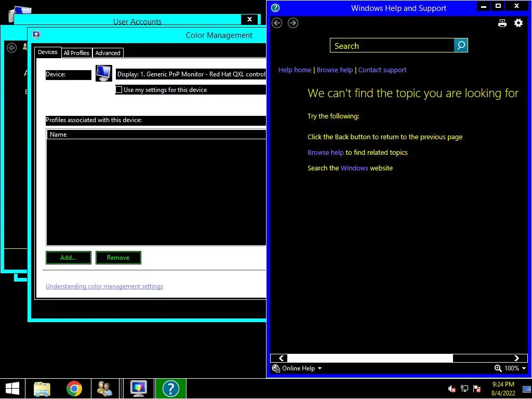Image resolution: width=532 pixels, height=399 pixels.
Task: Select the Devices tab
Action: tap(48, 52)
